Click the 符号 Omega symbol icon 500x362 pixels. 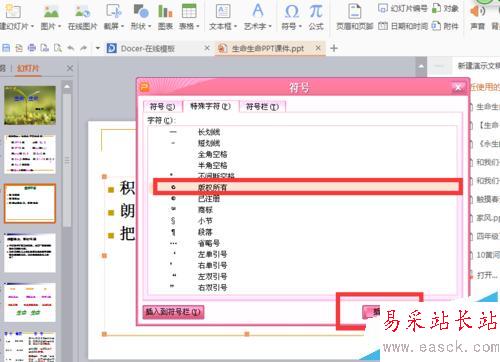point(292,11)
